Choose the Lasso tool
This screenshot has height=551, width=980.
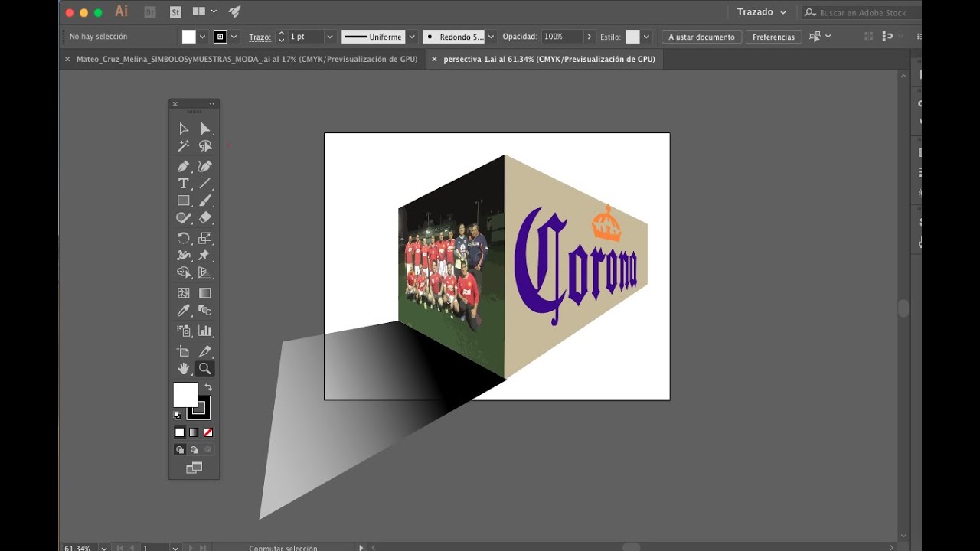click(204, 145)
